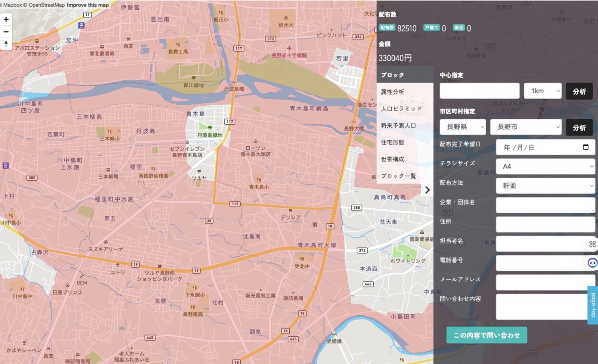Select the 属性分析 menu item
598x364 pixels.
click(x=392, y=92)
